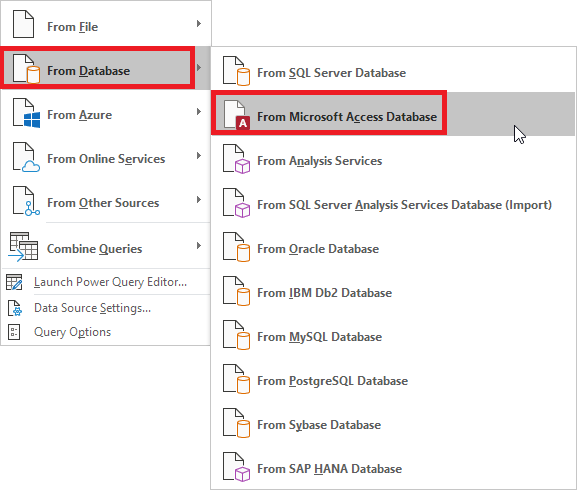Open the From Azure menu entry
This screenshot has height=490, width=577.
tap(106, 112)
